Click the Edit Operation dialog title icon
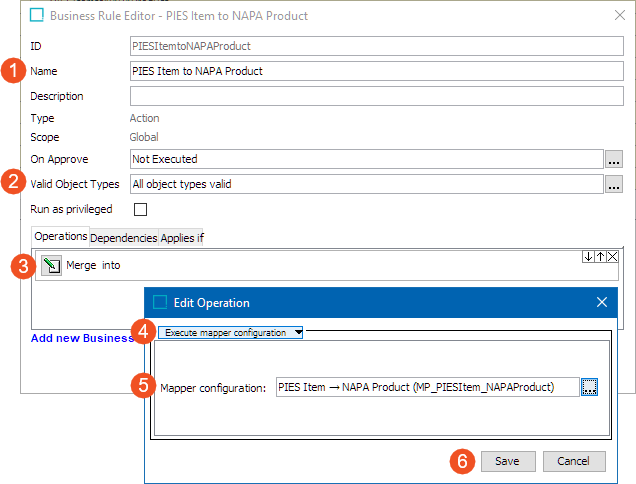This screenshot has height=484, width=636. point(160,302)
